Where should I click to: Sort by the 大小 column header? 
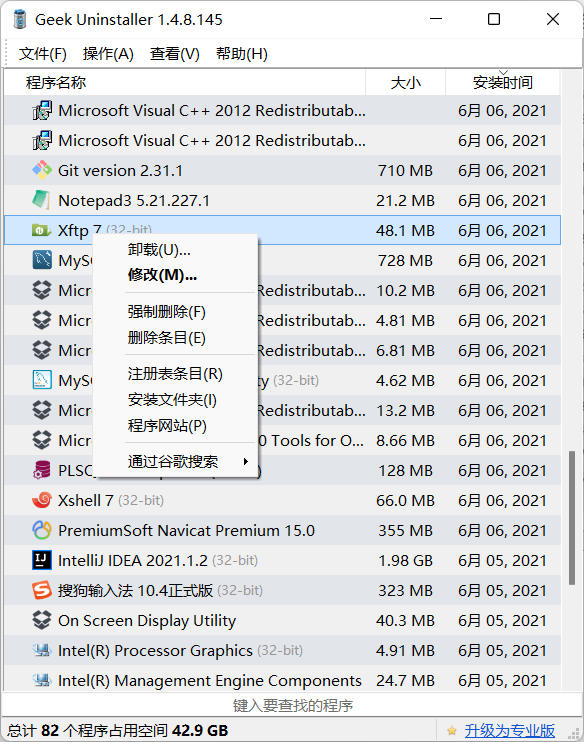(406, 82)
